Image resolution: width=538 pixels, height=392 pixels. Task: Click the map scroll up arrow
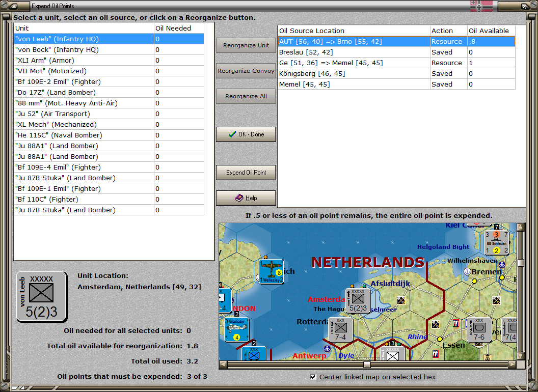tap(521, 227)
